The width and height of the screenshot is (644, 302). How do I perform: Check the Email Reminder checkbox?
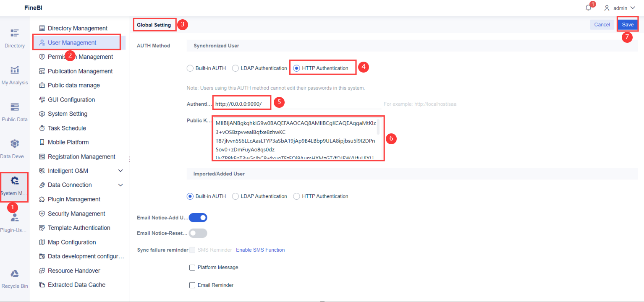[192, 285]
